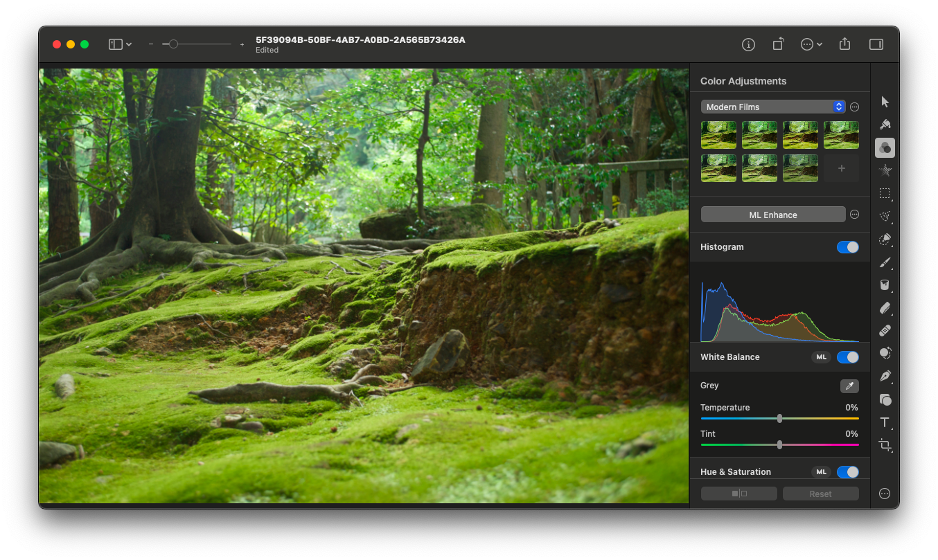Pick the Paint brush tool
The width and height of the screenshot is (938, 560).
(x=885, y=262)
